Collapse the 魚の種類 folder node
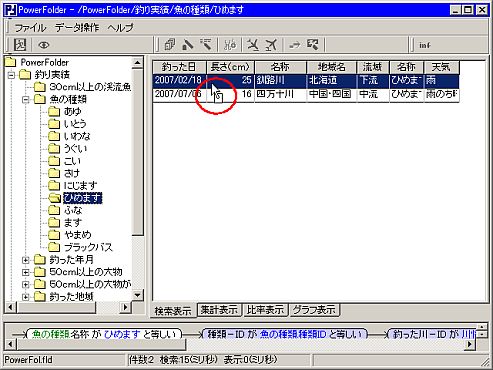This screenshot has width=493, height=370. [x=26, y=99]
